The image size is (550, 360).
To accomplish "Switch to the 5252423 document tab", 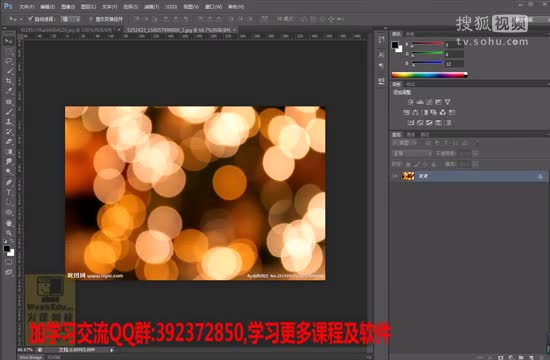I will (178, 30).
